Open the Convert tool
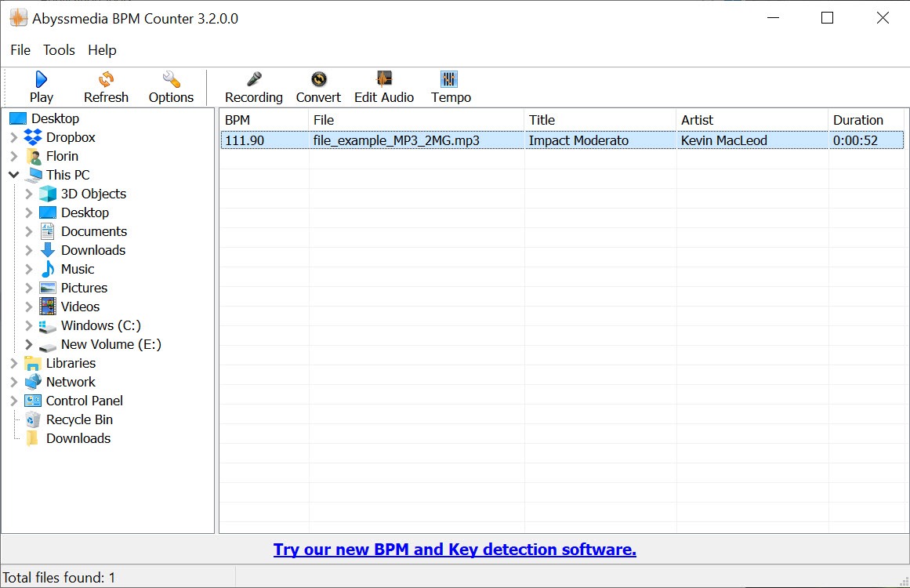 [x=318, y=80]
